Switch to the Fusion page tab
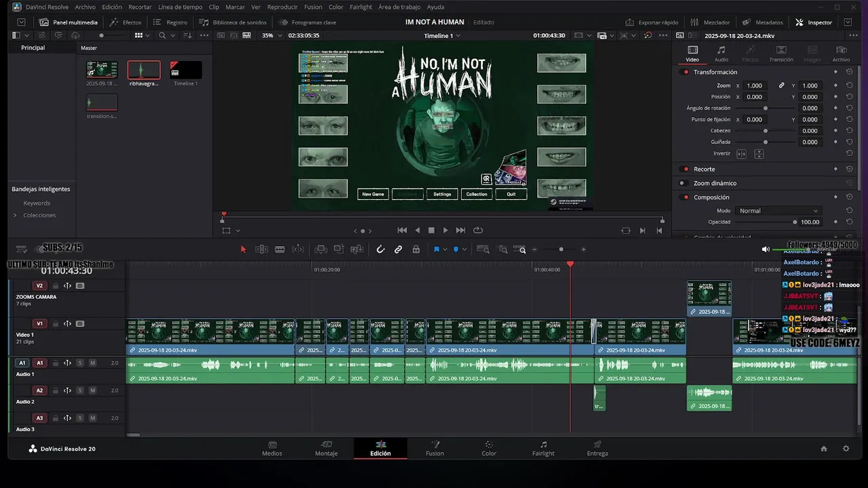The height and width of the screenshot is (488, 868). [435, 448]
